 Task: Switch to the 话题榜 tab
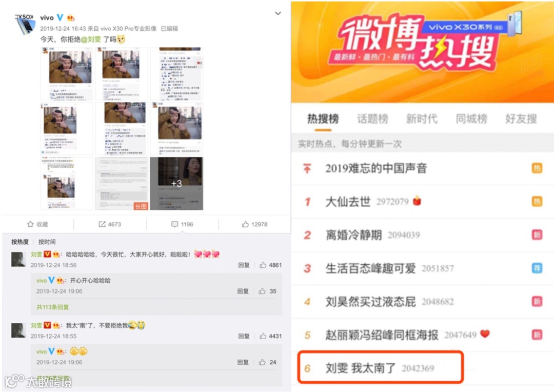372,119
